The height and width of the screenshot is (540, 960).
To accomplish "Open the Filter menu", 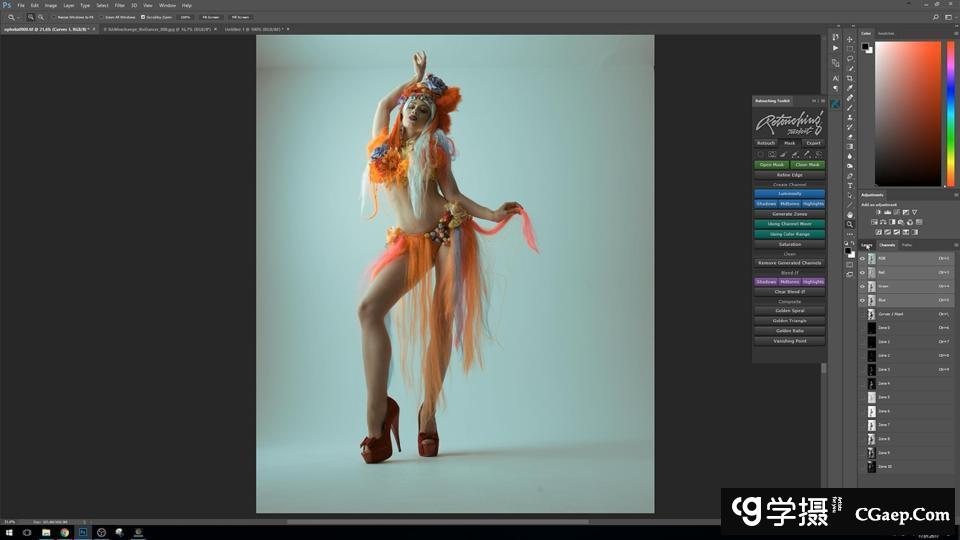I will pyautogui.click(x=119, y=5).
